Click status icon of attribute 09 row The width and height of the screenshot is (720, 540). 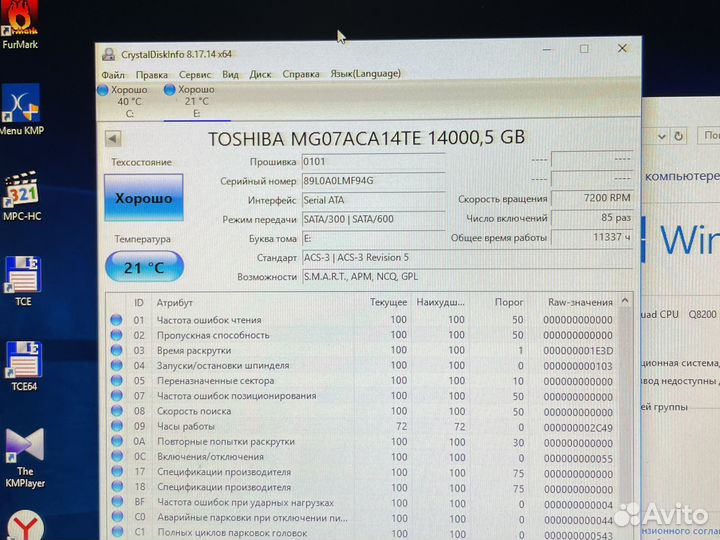[x=117, y=426]
